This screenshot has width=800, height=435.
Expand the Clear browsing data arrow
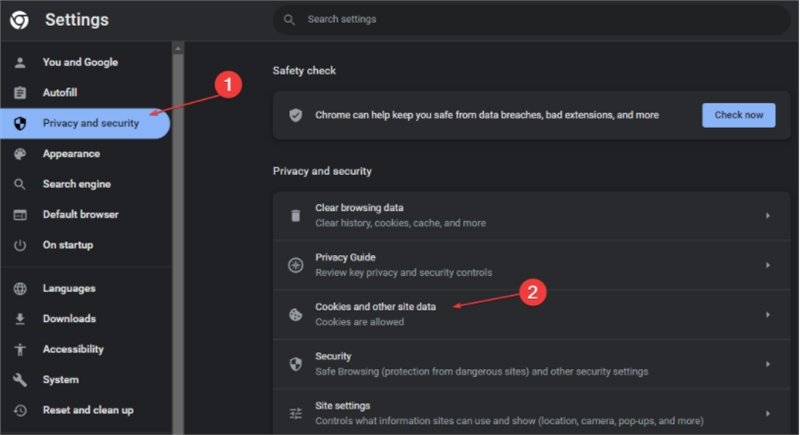point(767,215)
